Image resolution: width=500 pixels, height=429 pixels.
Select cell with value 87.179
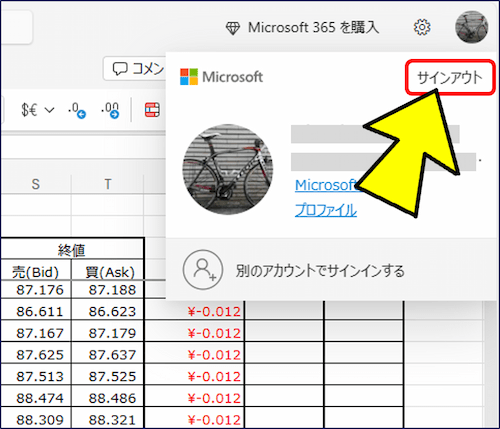[108, 331]
